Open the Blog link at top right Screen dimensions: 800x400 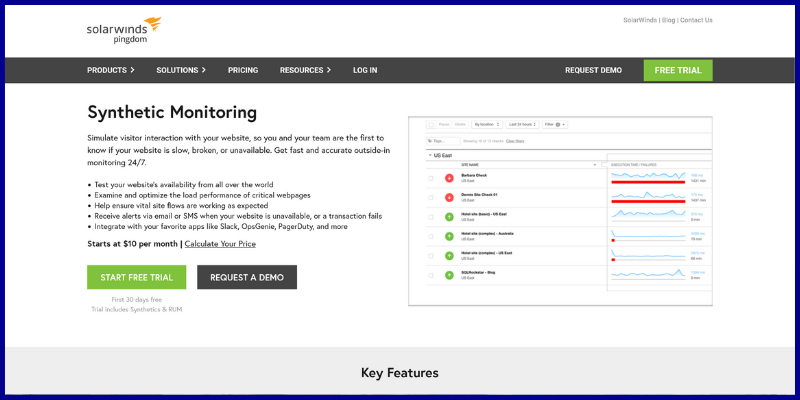668,20
